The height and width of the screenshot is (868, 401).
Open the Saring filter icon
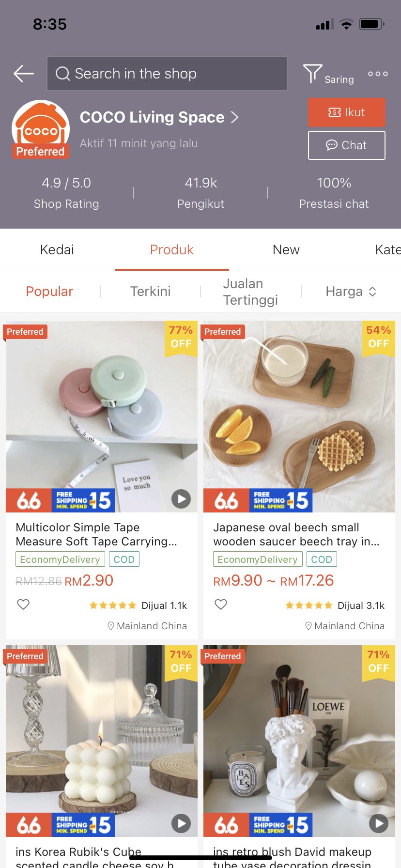click(x=312, y=73)
